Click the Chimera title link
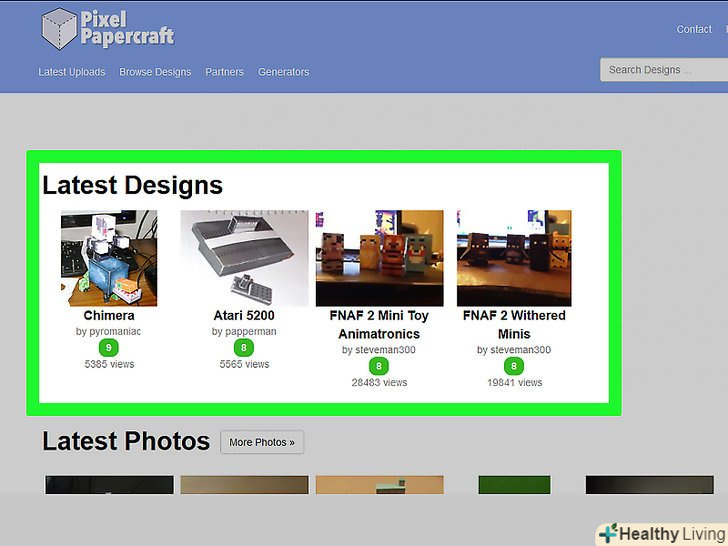 (109, 316)
